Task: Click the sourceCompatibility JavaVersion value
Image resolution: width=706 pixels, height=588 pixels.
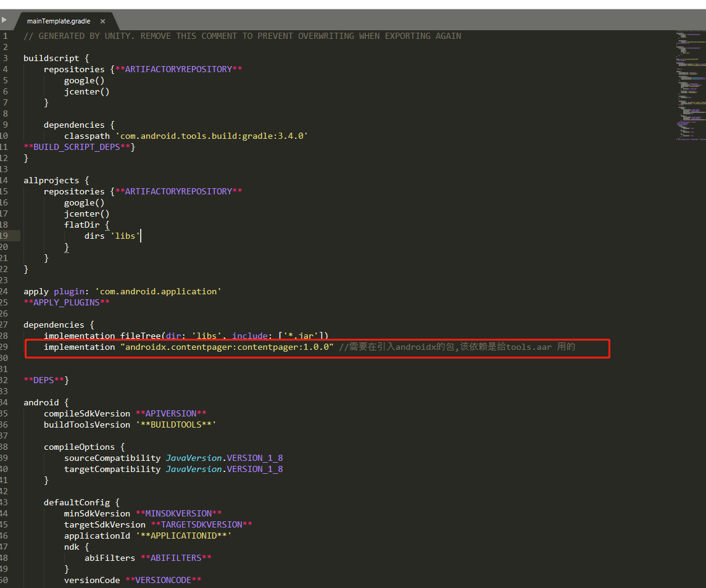Action: 224,458
